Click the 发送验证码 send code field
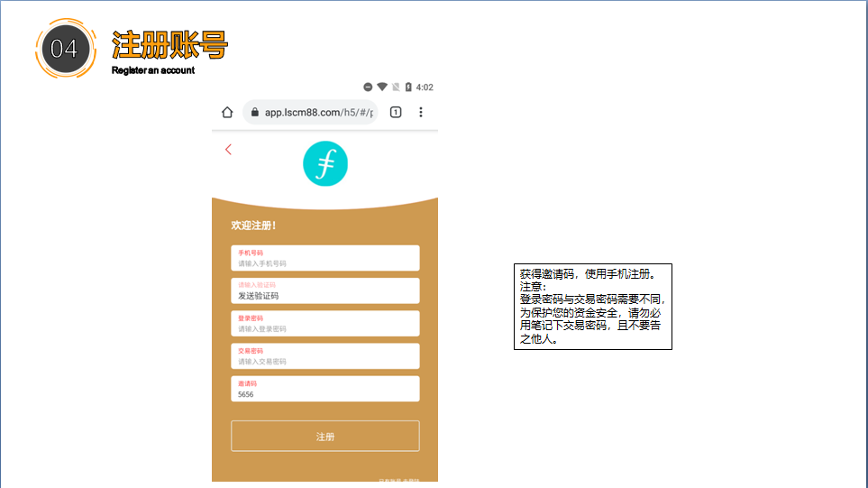 pyautogui.click(x=325, y=290)
